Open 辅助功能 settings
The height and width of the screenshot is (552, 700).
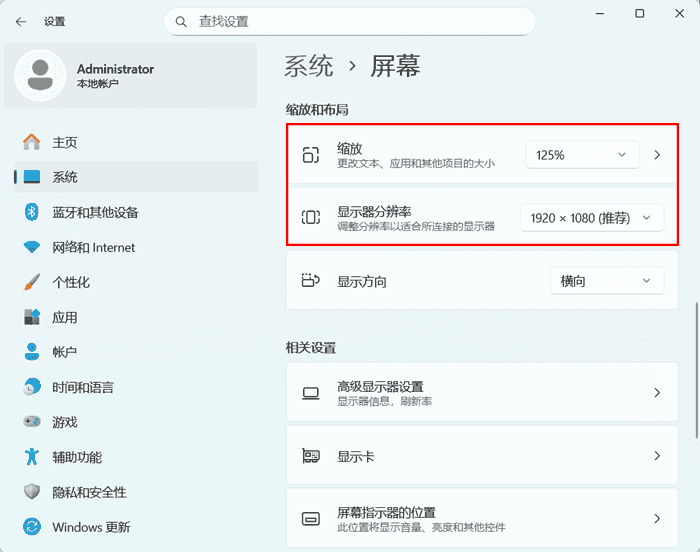tap(136, 457)
